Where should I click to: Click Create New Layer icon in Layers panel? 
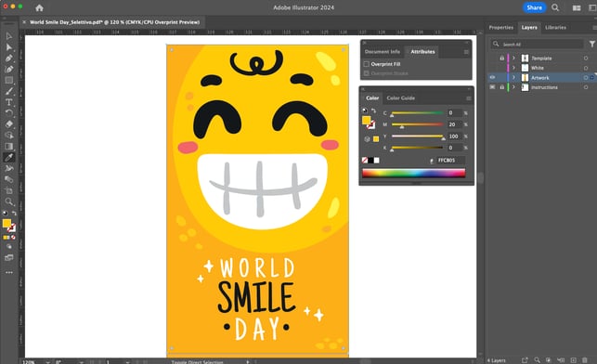574,359
